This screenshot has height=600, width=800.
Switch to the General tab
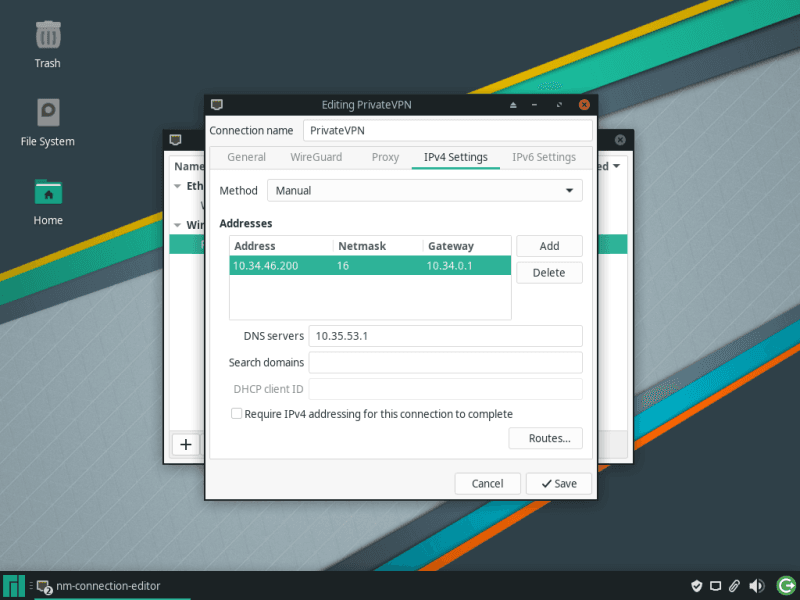(x=246, y=157)
